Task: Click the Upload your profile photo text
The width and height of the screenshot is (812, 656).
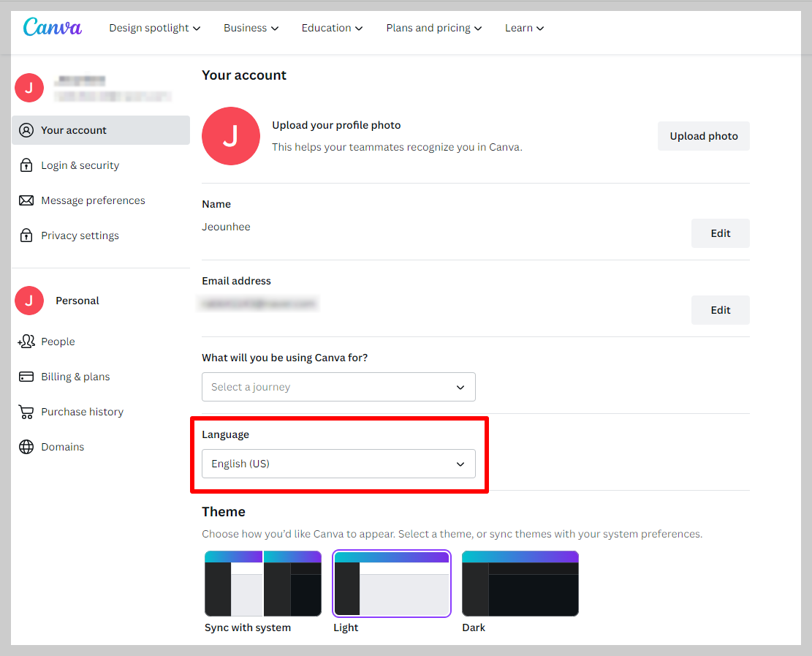Action: click(x=337, y=125)
